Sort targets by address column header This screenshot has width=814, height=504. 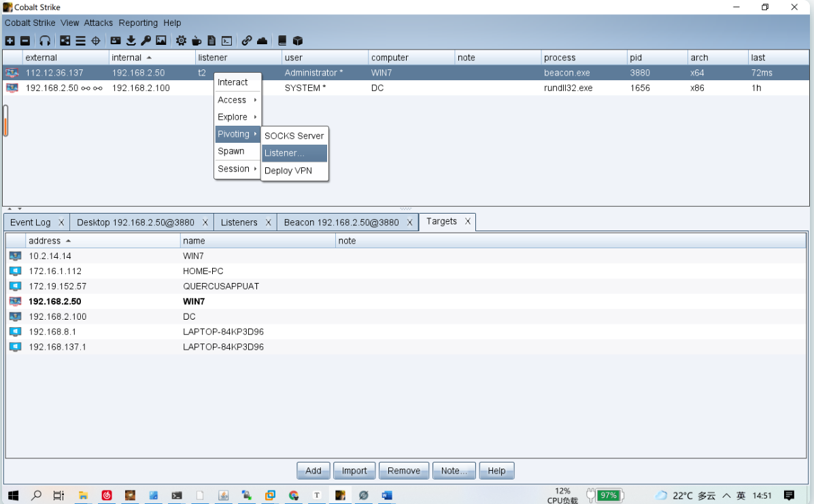click(103, 241)
